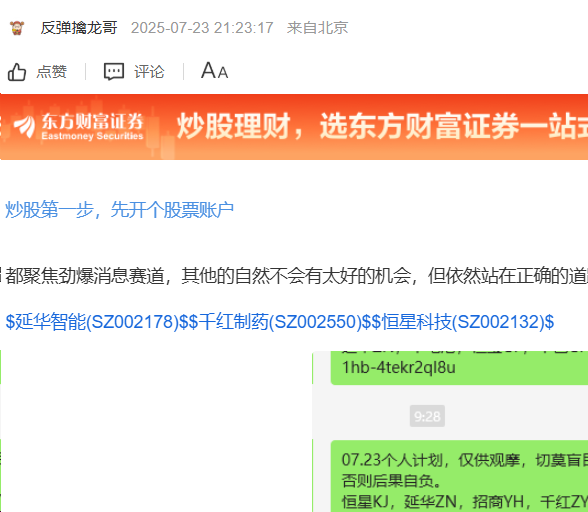Open the 炒股第一步，先开个股票账户 link
Screen dimensions: 588x512
(119, 209)
